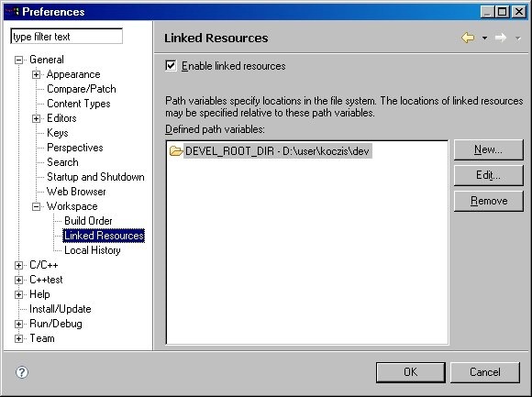The height and width of the screenshot is (397, 532).
Task: Focus the type filter text field
Action: pos(66,37)
